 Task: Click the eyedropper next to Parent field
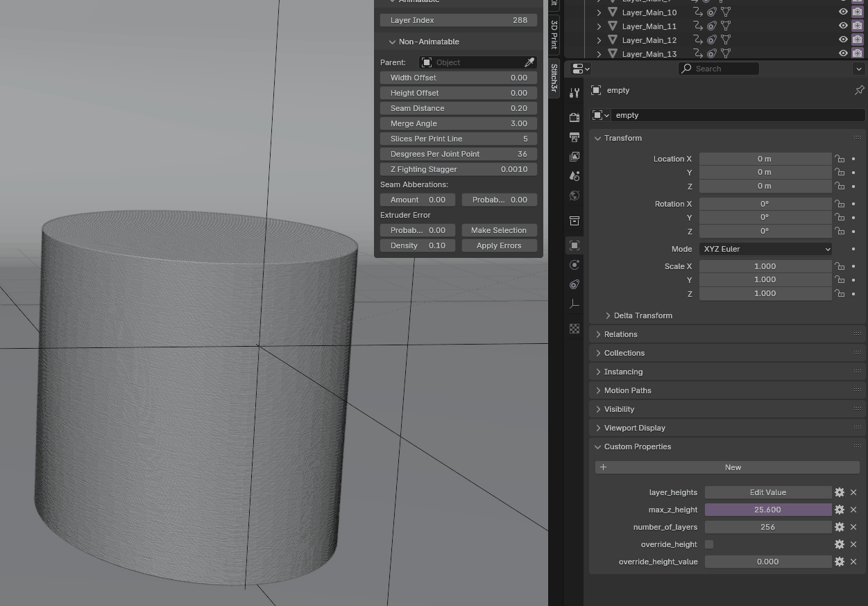tap(529, 62)
